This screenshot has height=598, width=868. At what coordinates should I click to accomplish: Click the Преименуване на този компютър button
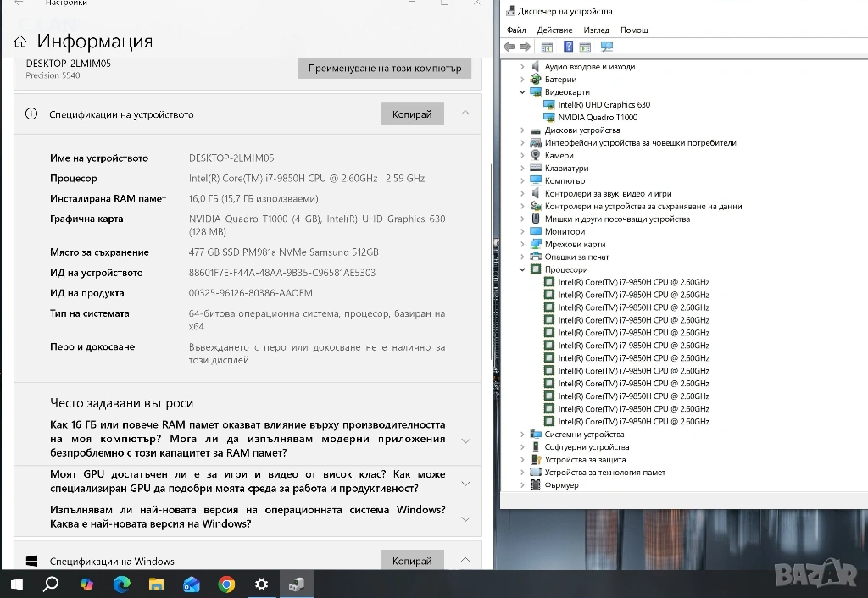click(384, 68)
